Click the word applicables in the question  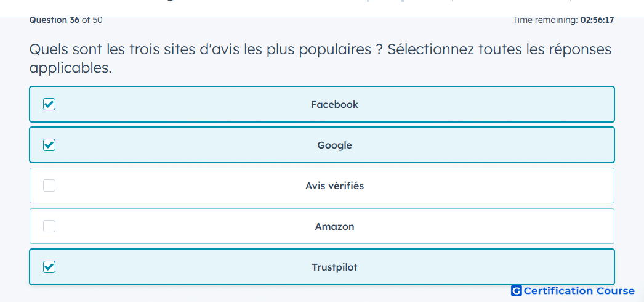[x=70, y=68]
